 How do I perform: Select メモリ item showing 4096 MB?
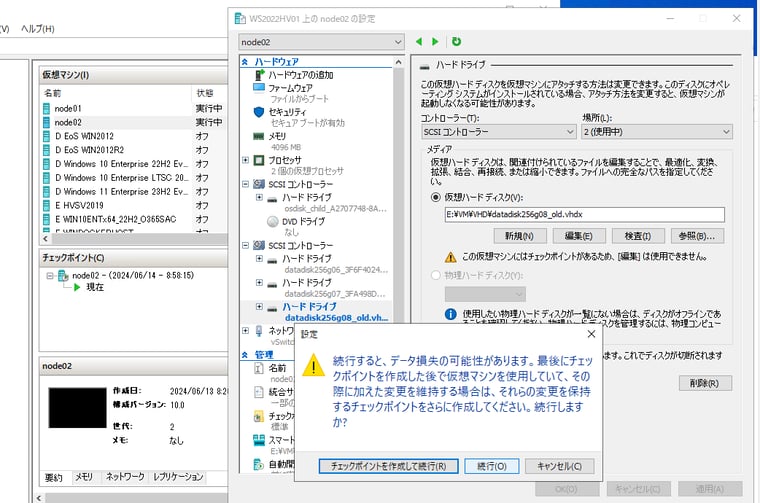click(277, 136)
